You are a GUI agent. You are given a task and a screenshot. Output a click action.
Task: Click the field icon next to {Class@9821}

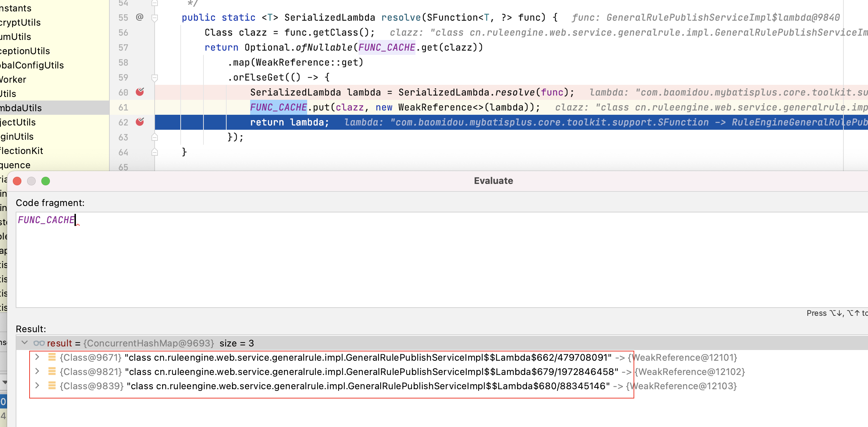click(52, 371)
